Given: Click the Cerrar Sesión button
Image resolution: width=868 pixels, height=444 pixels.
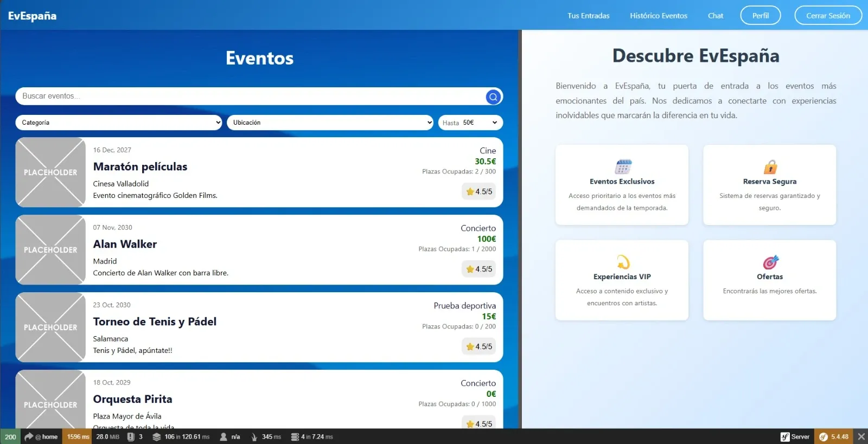Looking at the screenshot, I should pos(828,15).
